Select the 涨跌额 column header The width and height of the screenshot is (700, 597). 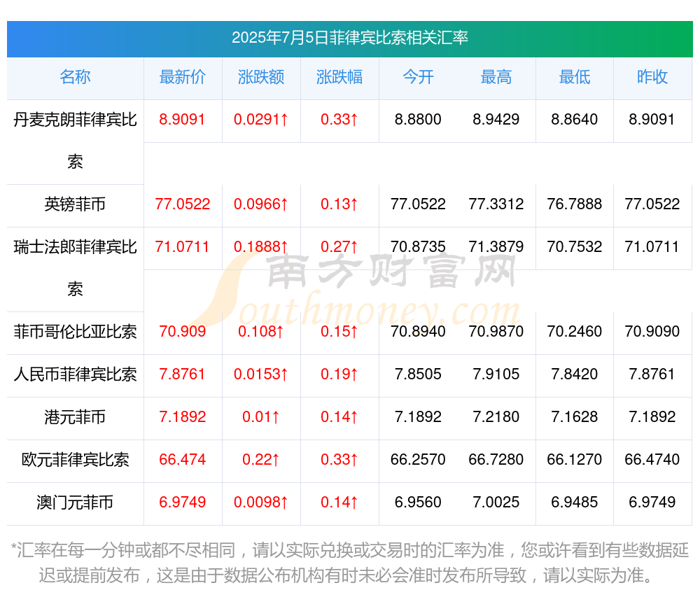click(260, 77)
